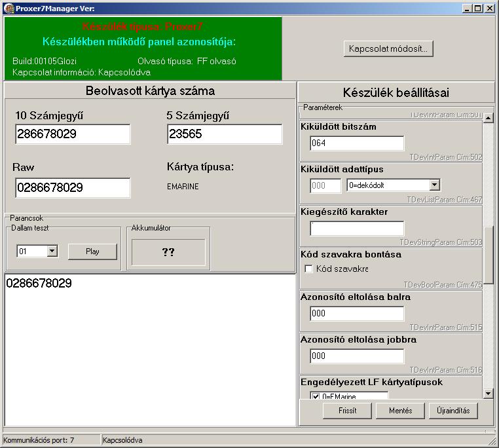Screen dimensions: 499x448
Task: Open the 0=dekódolt data type dropdown
Action: [434, 185]
